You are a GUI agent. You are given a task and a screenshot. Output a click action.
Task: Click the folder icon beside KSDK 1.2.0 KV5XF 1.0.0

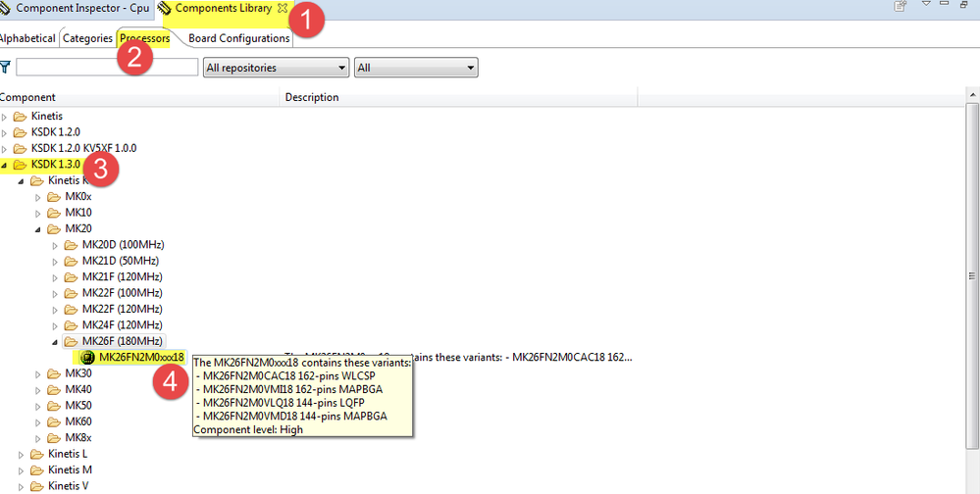tap(21, 149)
